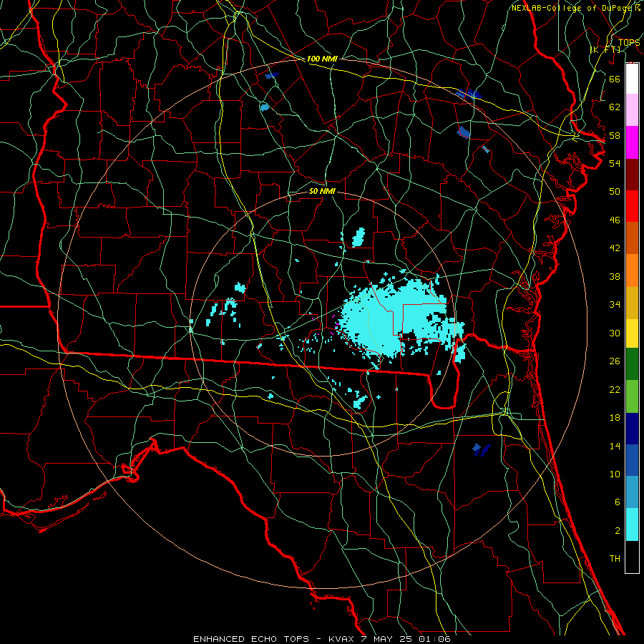Click the legend value 22
The image size is (644, 644).
615,389
